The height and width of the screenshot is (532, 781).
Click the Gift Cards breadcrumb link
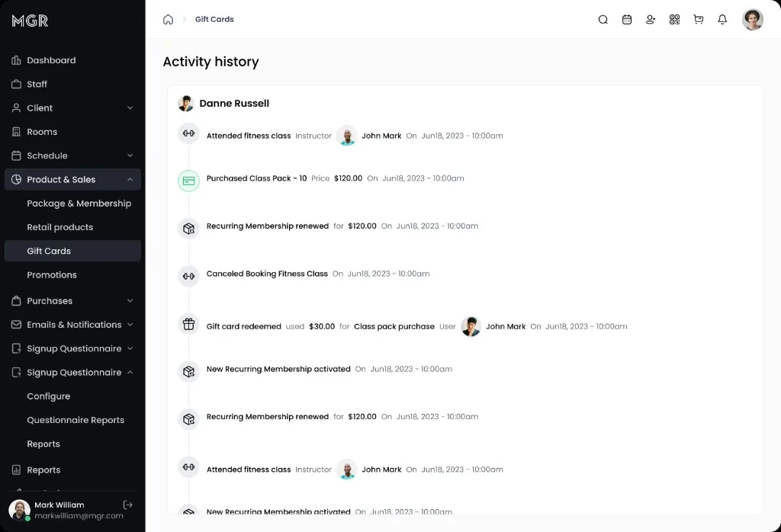214,19
